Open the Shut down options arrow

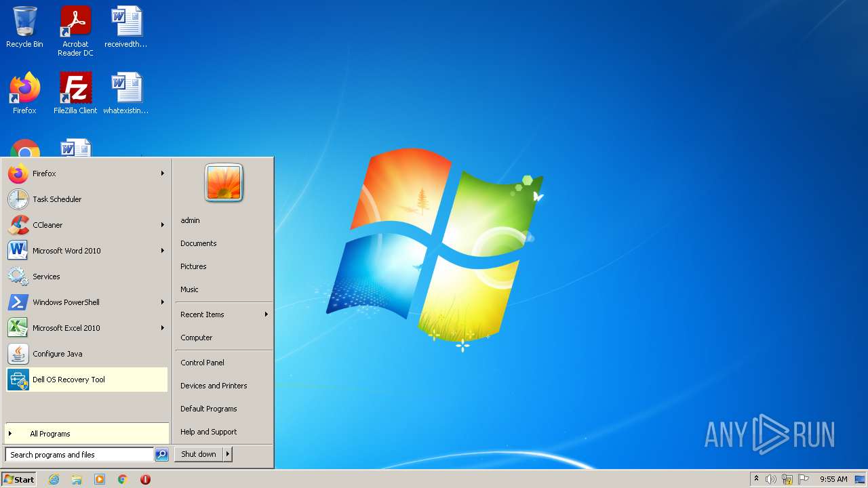pos(228,454)
